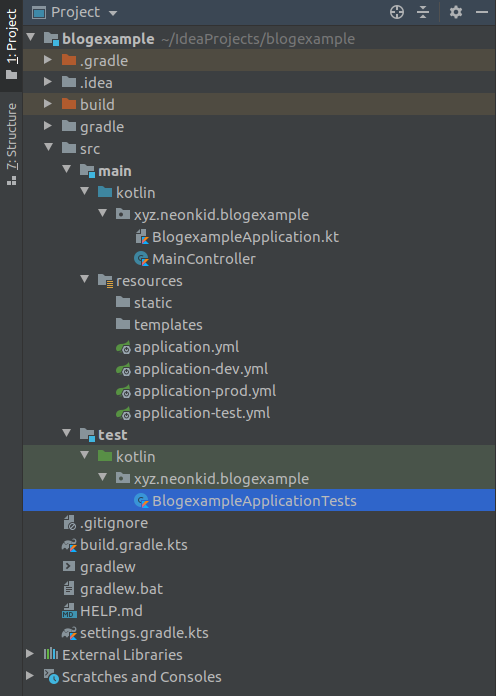496x696 pixels.
Task: Expand the gradle folder arrow
Action: (48, 126)
